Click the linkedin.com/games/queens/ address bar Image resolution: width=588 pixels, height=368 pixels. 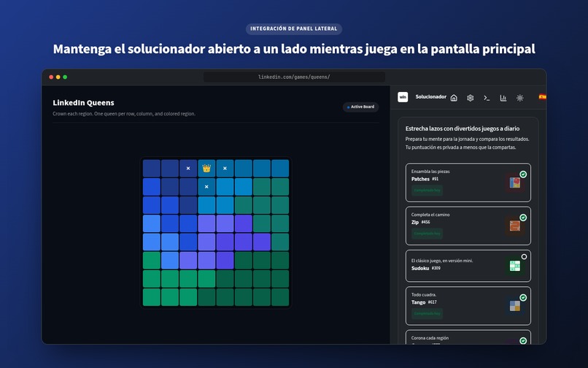coord(294,77)
